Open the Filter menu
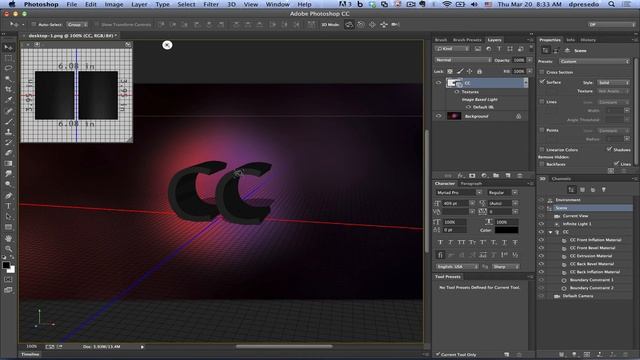 [x=211, y=4]
